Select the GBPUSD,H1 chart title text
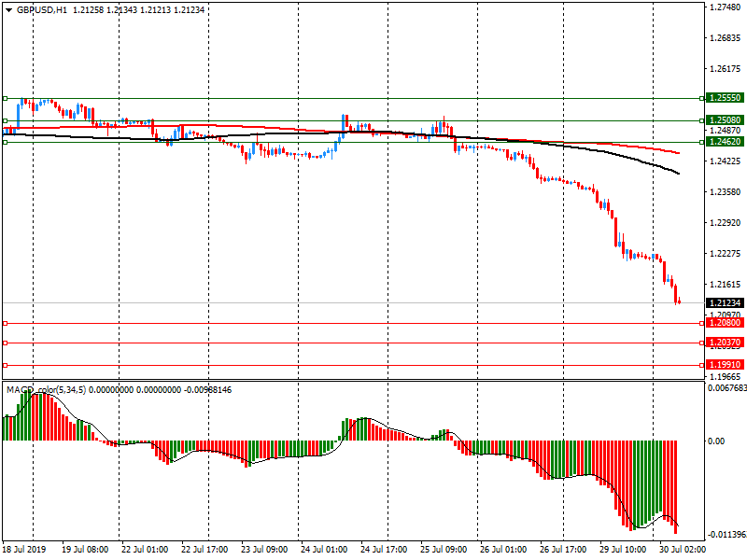Image resolution: width=747 pixels, height=560 pixels. [42, 10]
